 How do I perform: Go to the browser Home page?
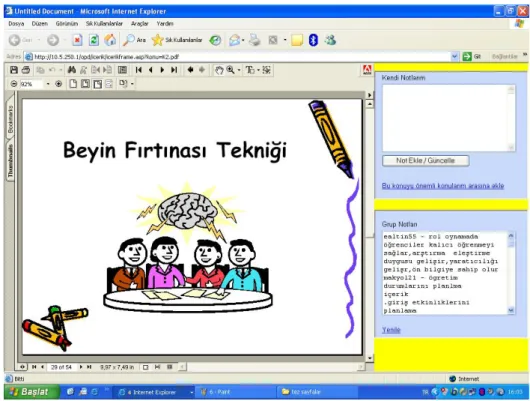[110, 40]
